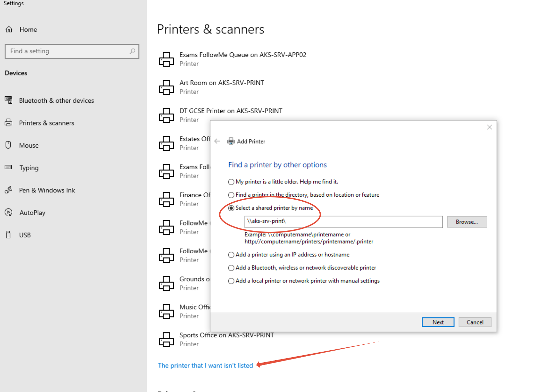
Task: Click printer icon for Art Room
Action: (166, 87)
